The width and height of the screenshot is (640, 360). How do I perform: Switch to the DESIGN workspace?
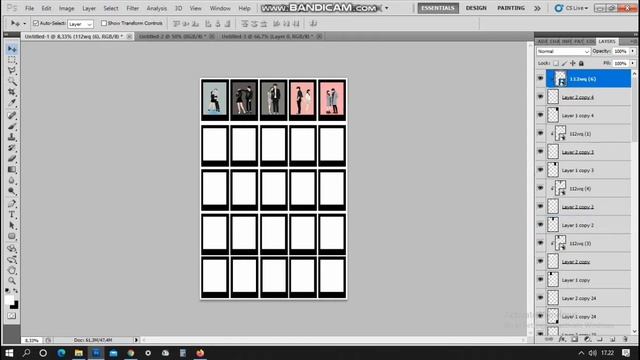coord(476,8)
